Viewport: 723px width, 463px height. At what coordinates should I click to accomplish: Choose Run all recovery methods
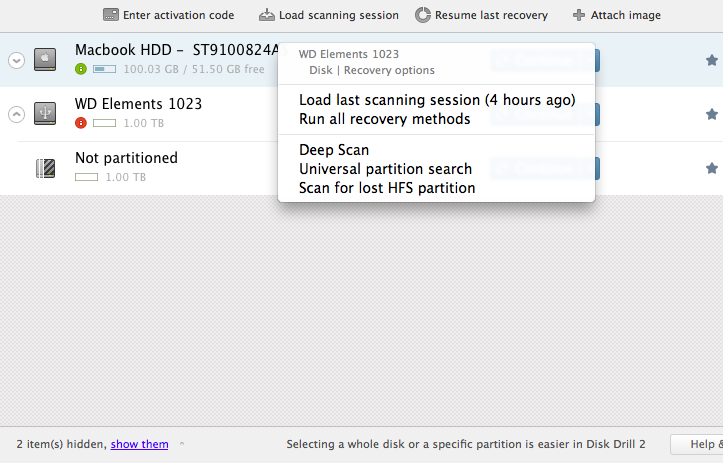[x=385, y=119]
